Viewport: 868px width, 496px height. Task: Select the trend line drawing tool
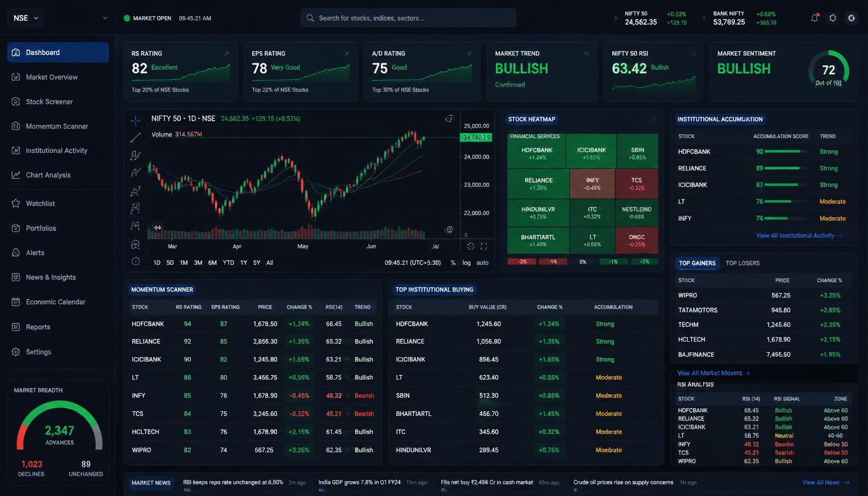coord(135,138)
